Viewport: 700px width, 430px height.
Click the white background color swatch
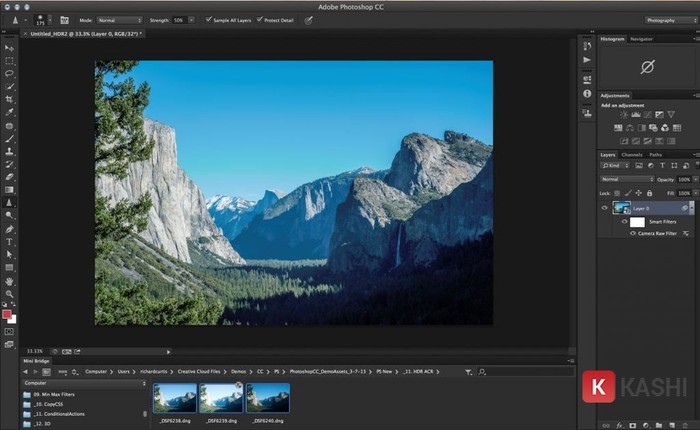[x=13, y=320]
